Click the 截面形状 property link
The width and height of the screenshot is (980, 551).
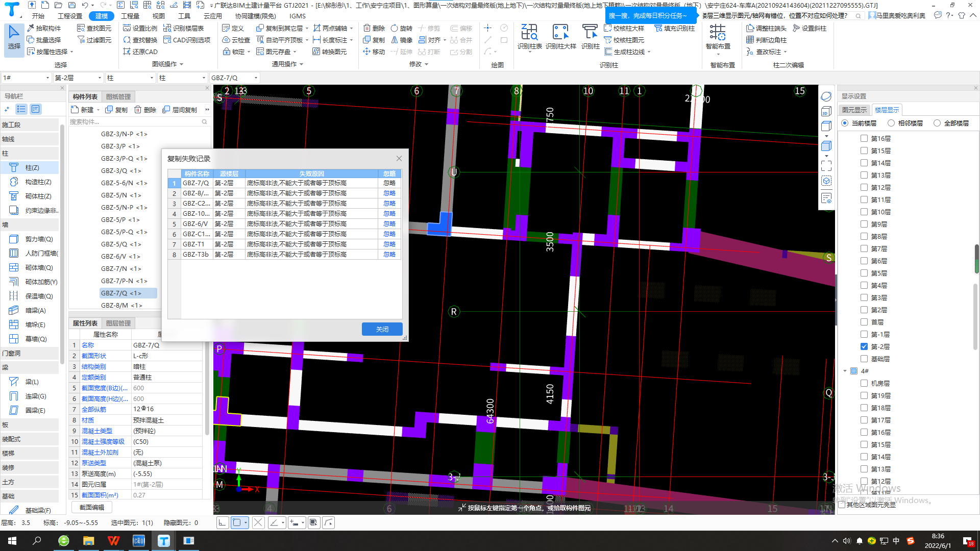click(x=94, y=356)
